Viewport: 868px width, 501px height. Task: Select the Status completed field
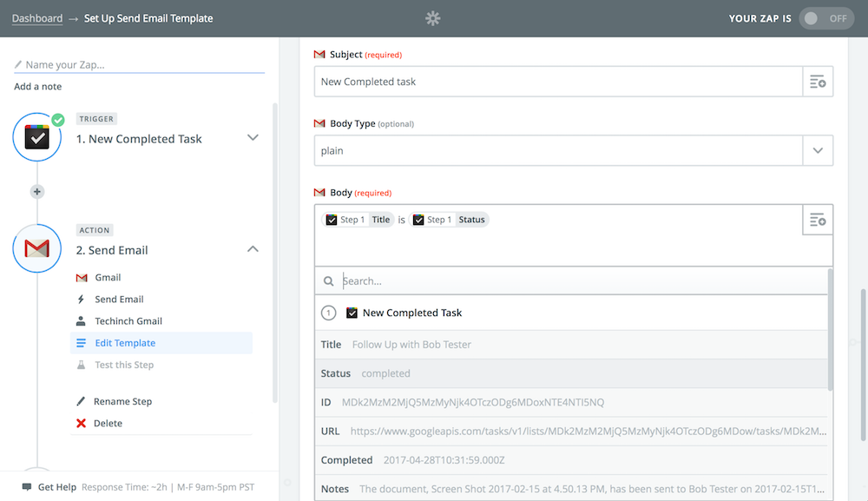[x=571, y=373]
